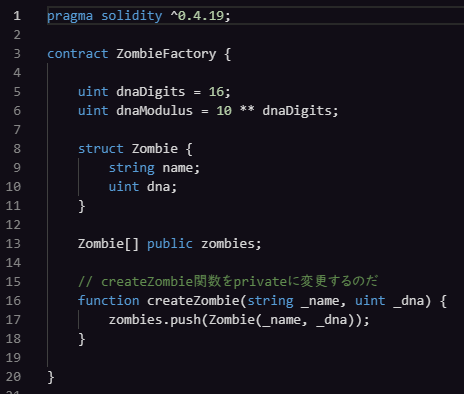Click the 'pragma' keyword on line 1
The image size is (464, 394).
tap(70, 16)
